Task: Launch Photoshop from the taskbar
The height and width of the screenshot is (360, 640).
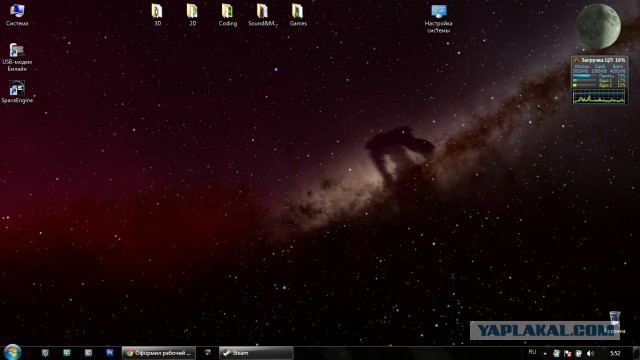Action: (x=109, y=352)
